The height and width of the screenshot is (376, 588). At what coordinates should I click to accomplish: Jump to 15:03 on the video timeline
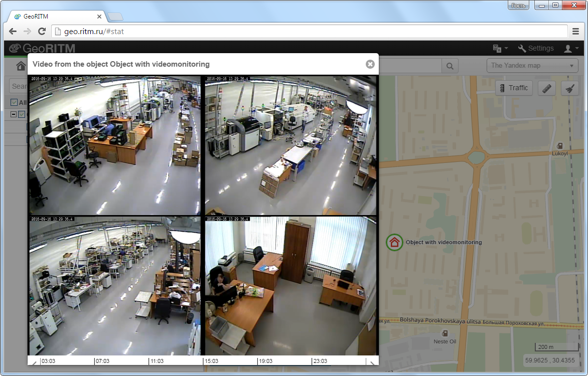[211, 361]
